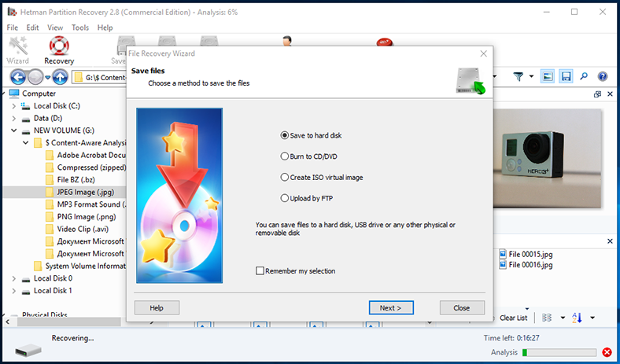Select the Save to hard disk option
The height and width of the screenshot is (364, 620).
tap(312, 135)
